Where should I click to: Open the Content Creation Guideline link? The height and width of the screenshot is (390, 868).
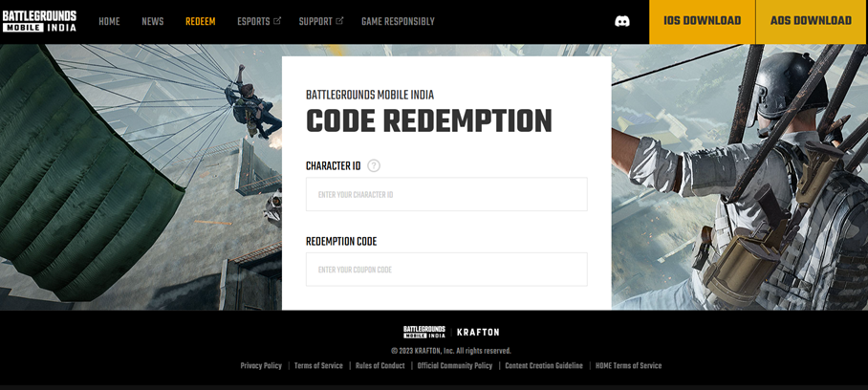tap(544, 366)
